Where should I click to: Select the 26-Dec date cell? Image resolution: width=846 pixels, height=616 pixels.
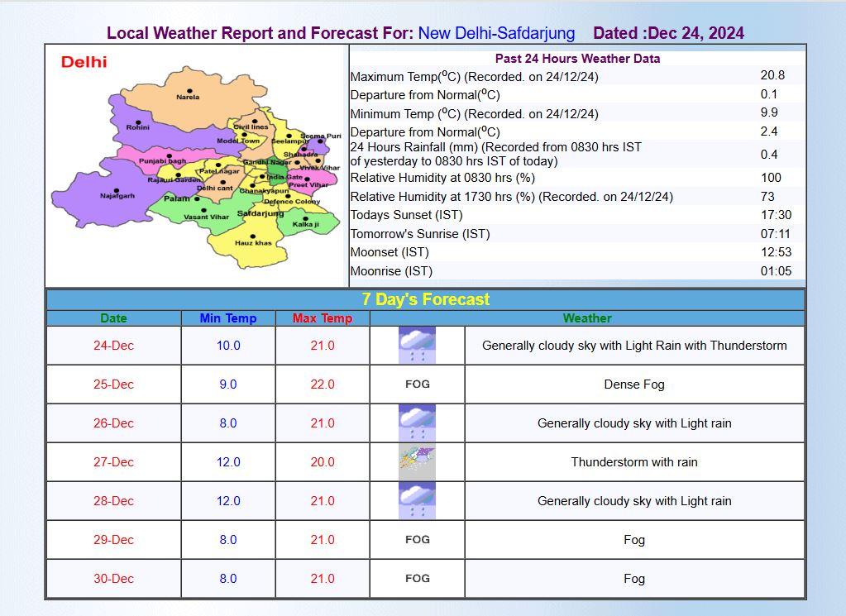point(113,423)
